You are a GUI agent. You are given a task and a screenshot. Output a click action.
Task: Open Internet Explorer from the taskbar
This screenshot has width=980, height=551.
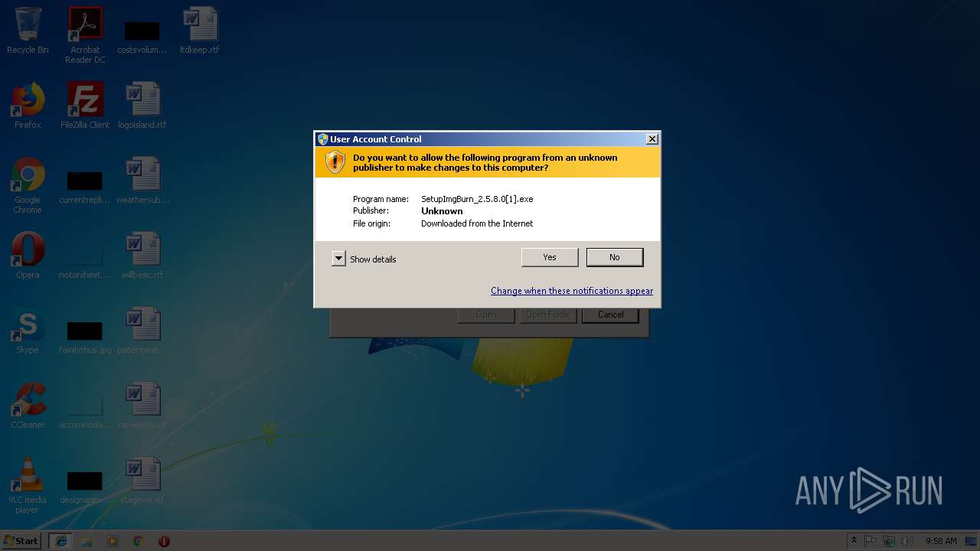(x=61, y=541)
